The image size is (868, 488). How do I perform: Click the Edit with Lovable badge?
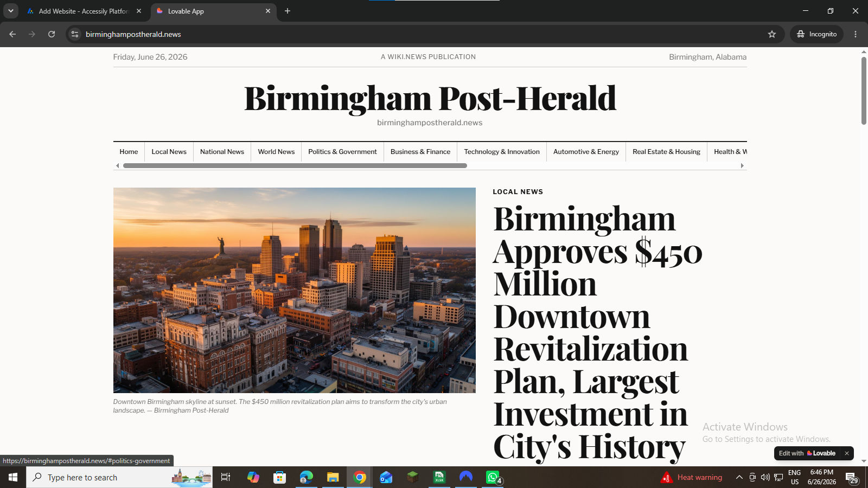(807, 453)
